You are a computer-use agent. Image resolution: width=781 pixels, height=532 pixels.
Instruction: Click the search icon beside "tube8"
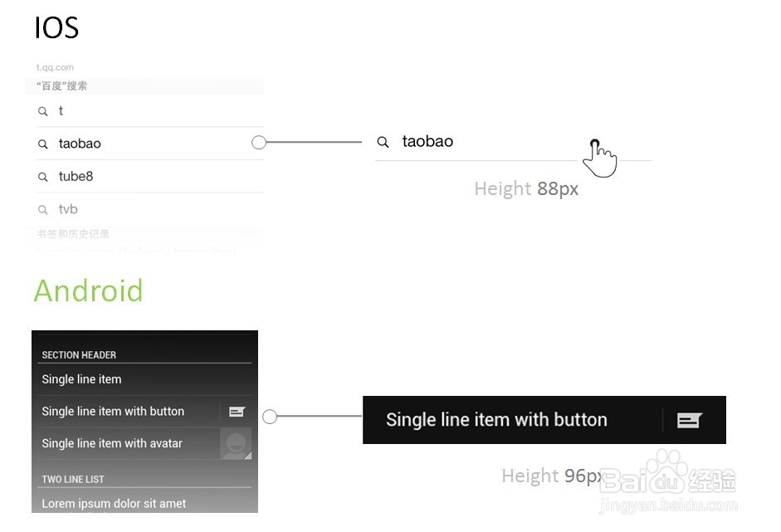(x=43, y=177)
